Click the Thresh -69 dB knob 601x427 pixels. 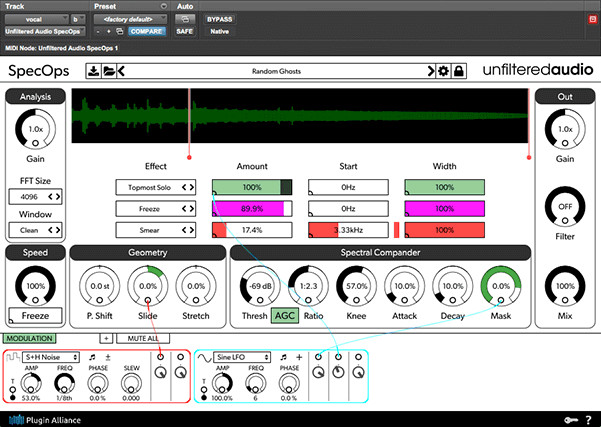pos(260,286)
